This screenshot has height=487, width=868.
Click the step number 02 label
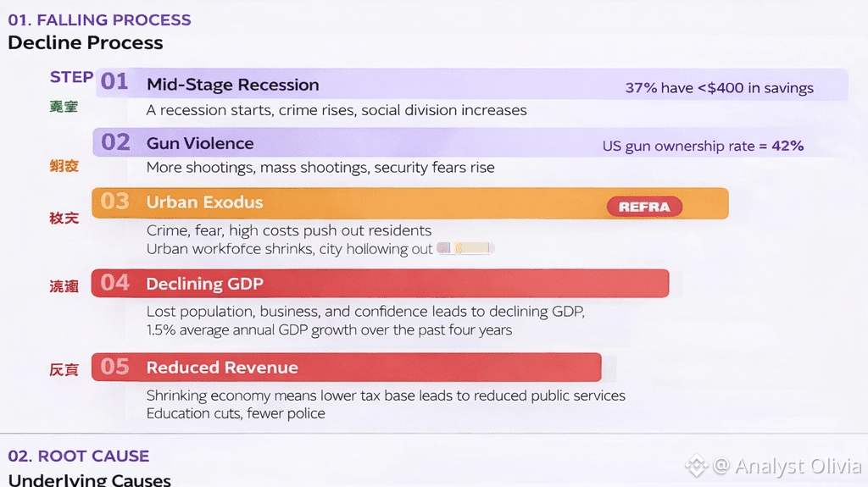coord(115,142)
